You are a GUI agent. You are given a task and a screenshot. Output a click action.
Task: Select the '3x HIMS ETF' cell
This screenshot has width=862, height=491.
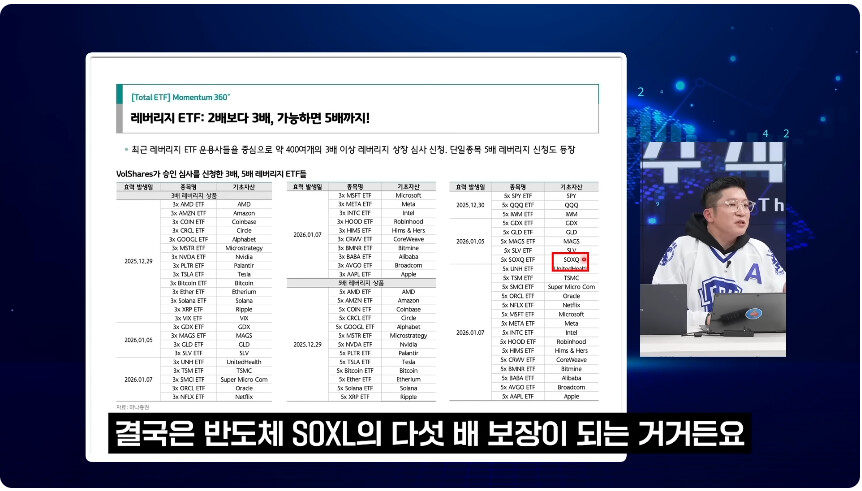tap(355, 230)
